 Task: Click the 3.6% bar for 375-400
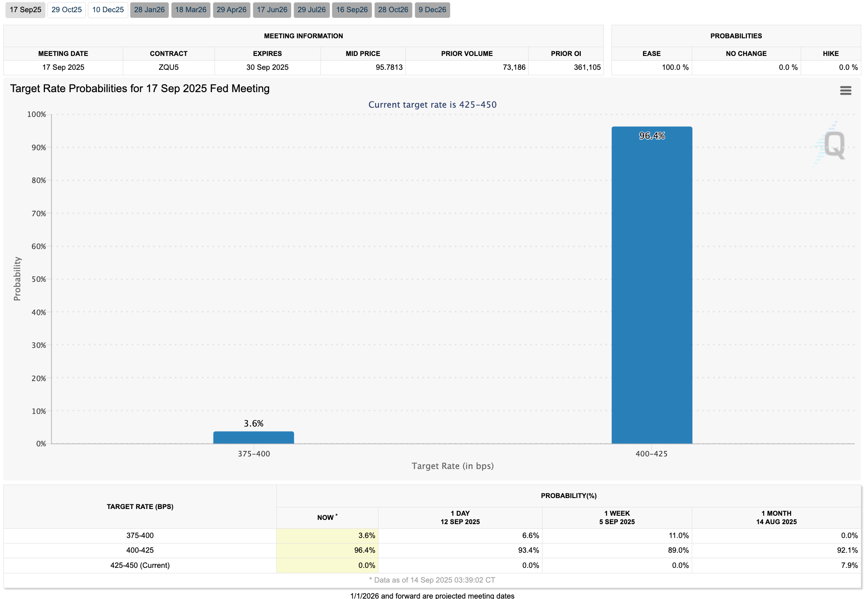pos(254,437)
